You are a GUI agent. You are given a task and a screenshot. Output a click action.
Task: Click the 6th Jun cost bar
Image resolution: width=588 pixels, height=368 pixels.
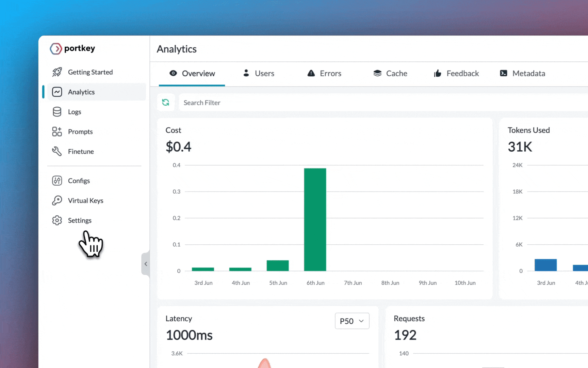click(x=315, y=220)
